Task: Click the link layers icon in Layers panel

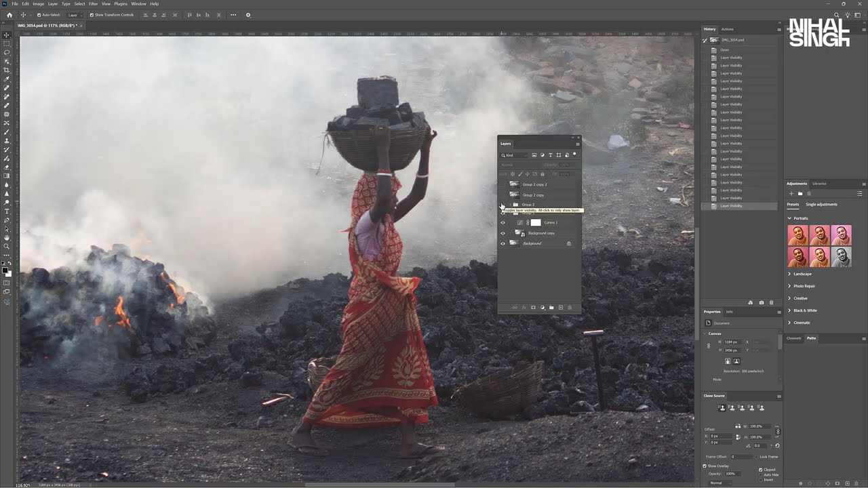Action: coord(515,308)
